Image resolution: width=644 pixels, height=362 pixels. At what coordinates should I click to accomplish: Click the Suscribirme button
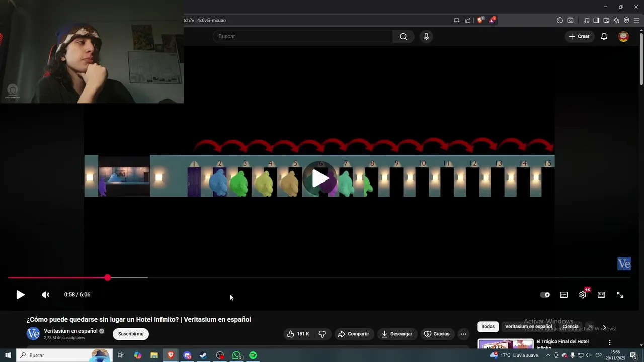tap(131, 334)
